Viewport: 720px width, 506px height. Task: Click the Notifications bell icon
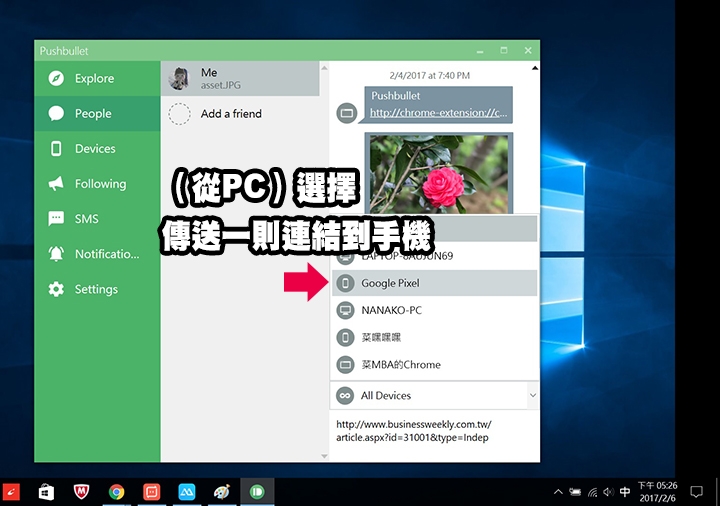(x=56, y=254)
